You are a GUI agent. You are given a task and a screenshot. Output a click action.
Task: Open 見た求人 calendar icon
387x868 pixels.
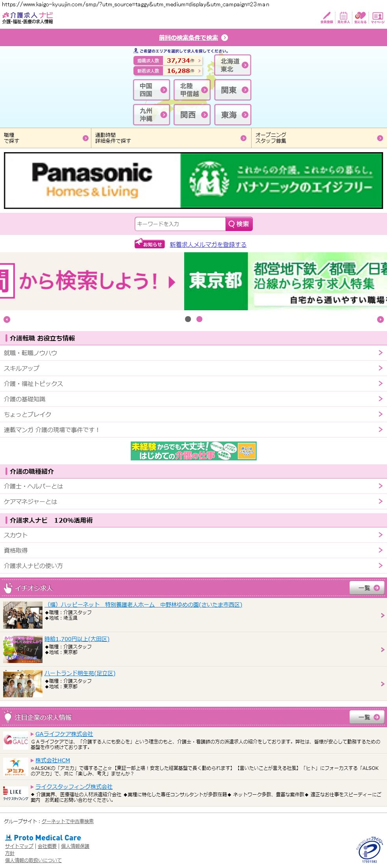click(x=343, y=17)
